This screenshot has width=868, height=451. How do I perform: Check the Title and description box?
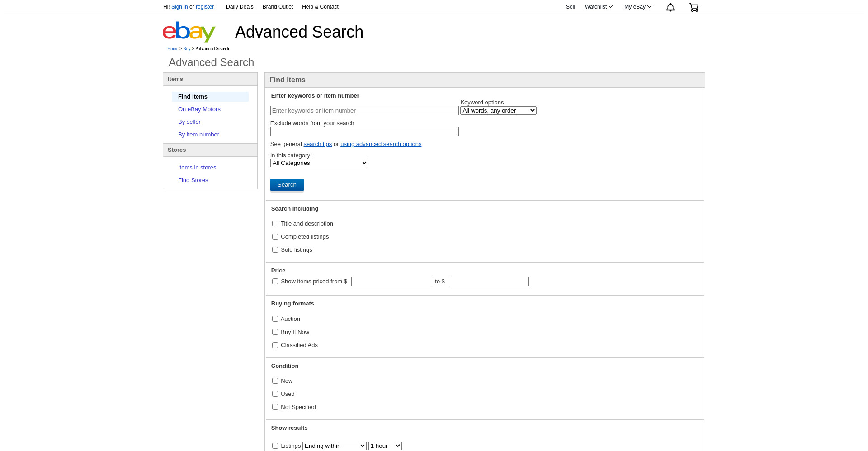click(x=275, y=224)
